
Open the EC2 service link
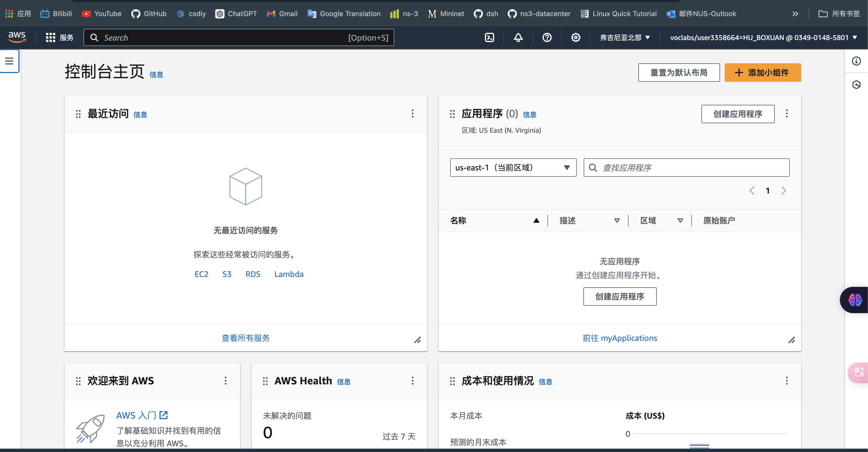[201, 274]
